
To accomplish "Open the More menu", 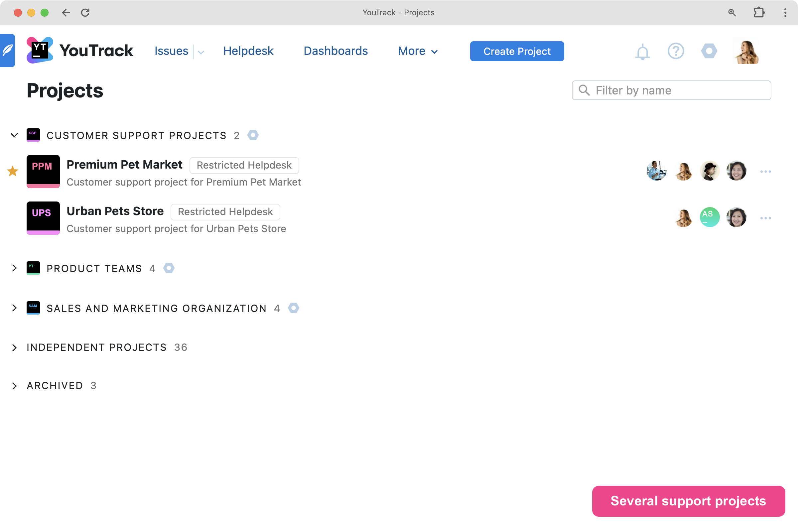I will click(x=418, y=51).
